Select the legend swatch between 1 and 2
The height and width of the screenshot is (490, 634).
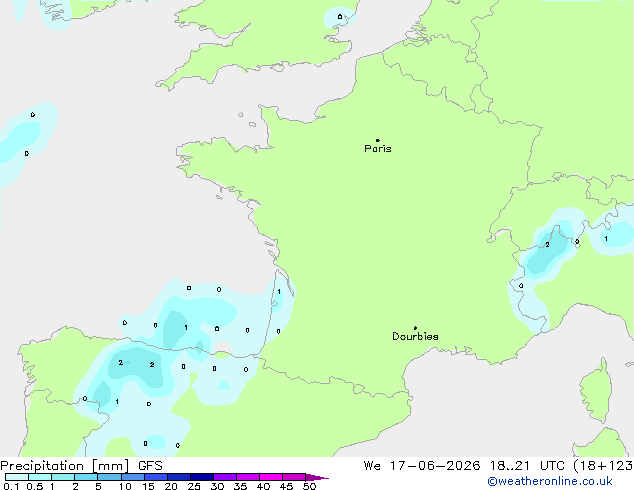(x=63, y=477)
